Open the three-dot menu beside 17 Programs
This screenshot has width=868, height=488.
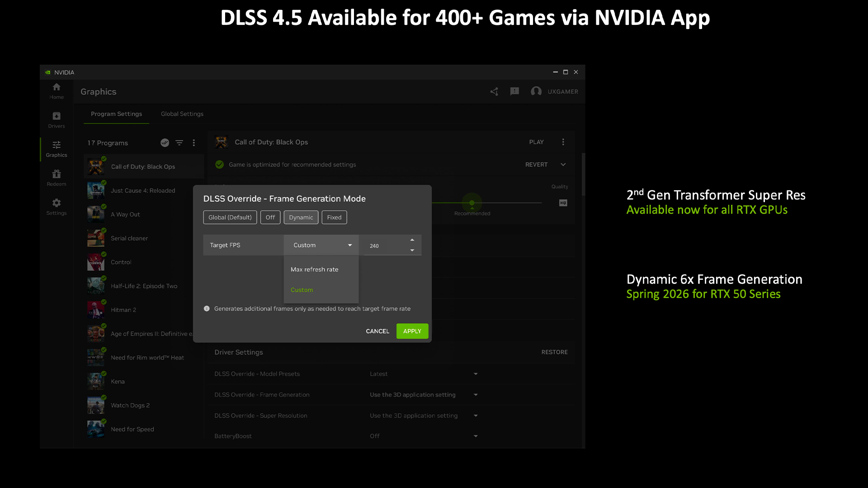(x=194, y=142)
